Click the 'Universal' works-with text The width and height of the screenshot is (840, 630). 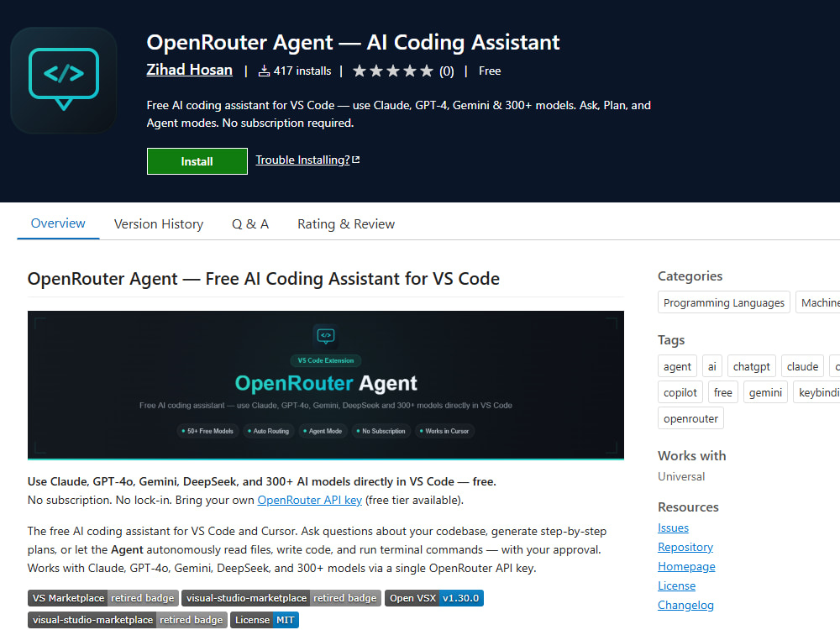[681, 476]
